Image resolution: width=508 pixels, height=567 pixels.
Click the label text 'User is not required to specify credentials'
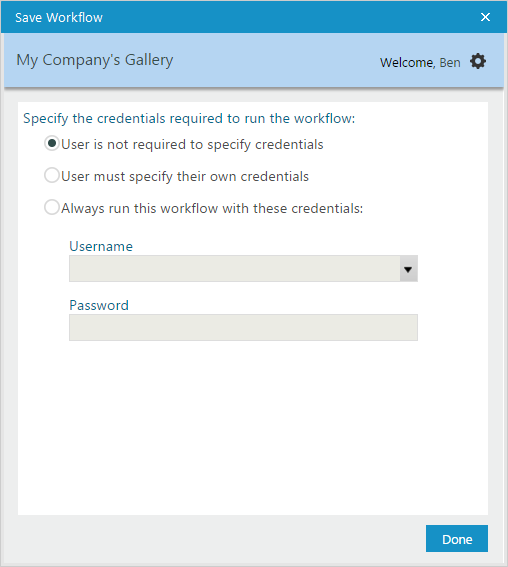[x=192, y=144]
